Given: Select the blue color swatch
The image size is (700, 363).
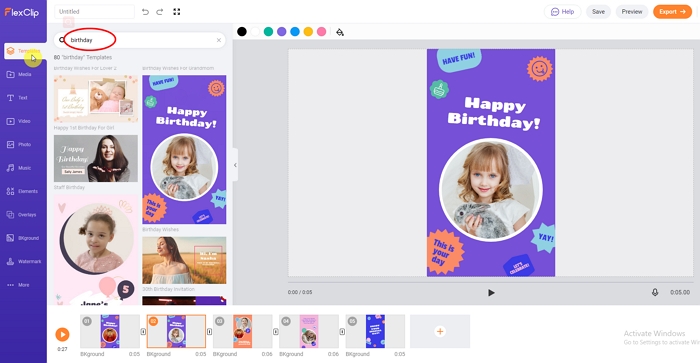Looking at the screenshot, I should pos(295,32).
